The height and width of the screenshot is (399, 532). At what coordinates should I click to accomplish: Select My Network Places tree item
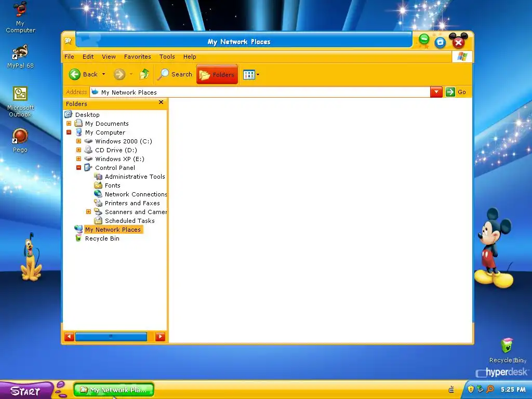pyautogui.click(x=113, y=229)
